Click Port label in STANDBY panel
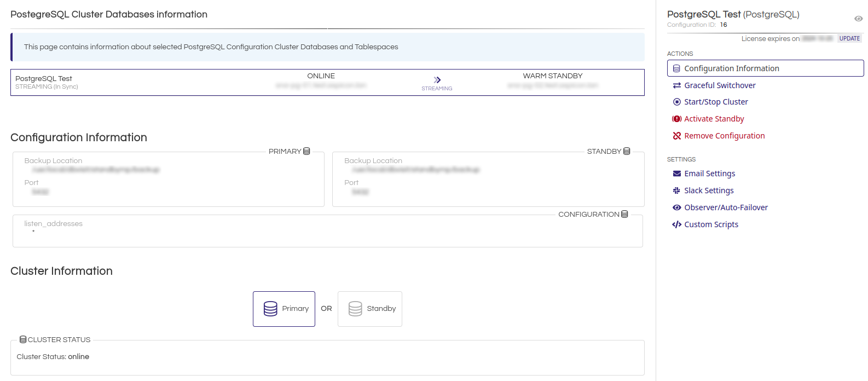Viewport: 868px width, 381px height. tap(351, 182)
